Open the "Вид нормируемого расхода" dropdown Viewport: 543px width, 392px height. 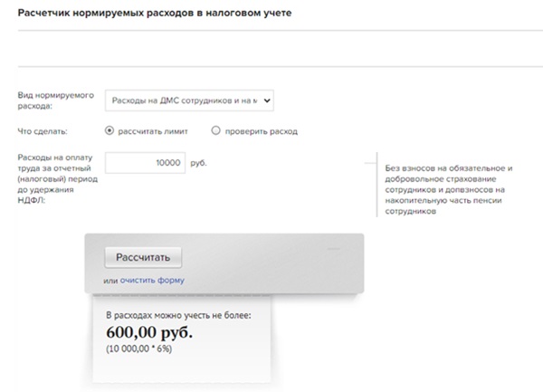pyautogui.click(x=188, y=100)
